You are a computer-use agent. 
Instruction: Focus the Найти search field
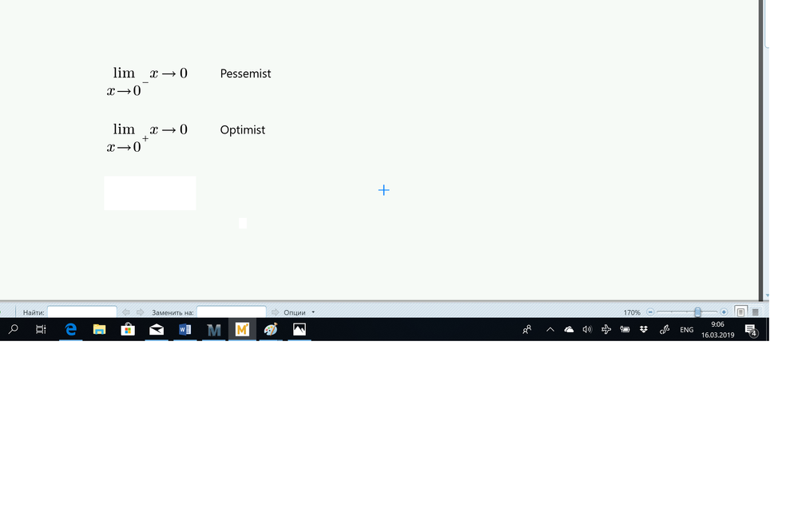click(82, 312)
